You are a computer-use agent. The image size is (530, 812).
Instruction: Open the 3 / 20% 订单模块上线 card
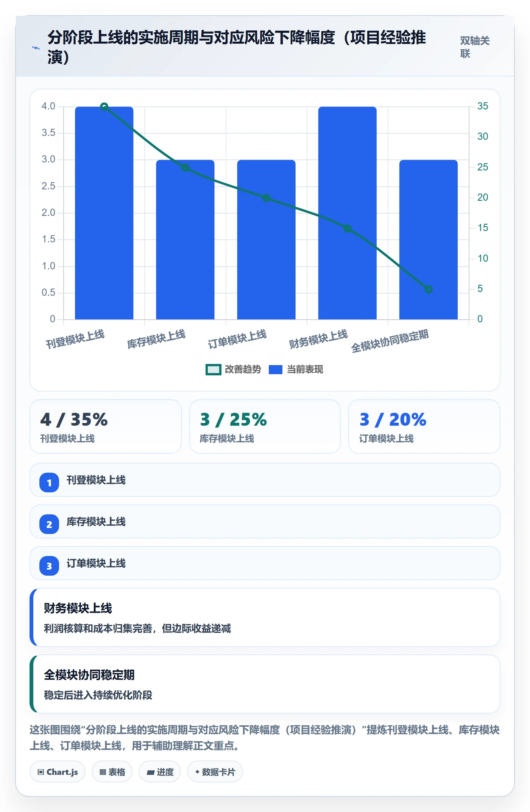coord(424,426)
